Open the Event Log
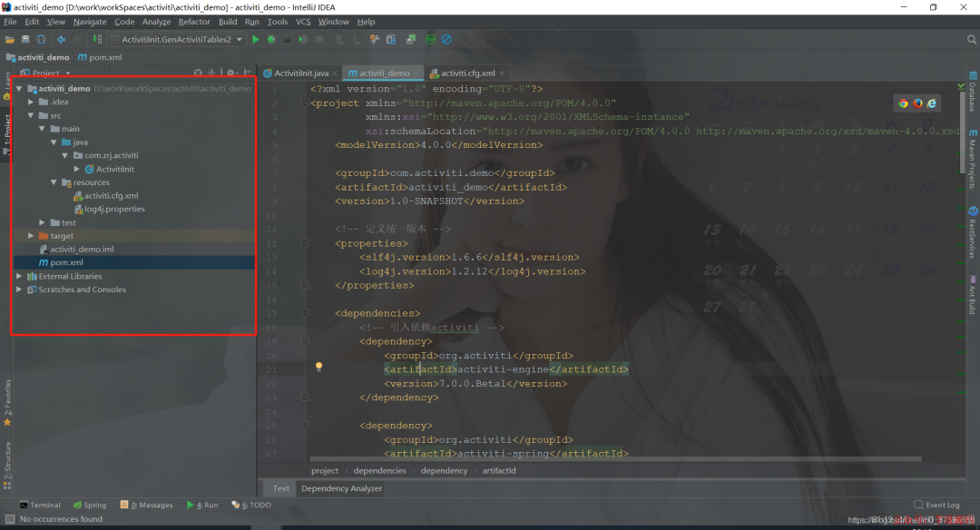This screenshot has height=530, width=980. [936, 505]
